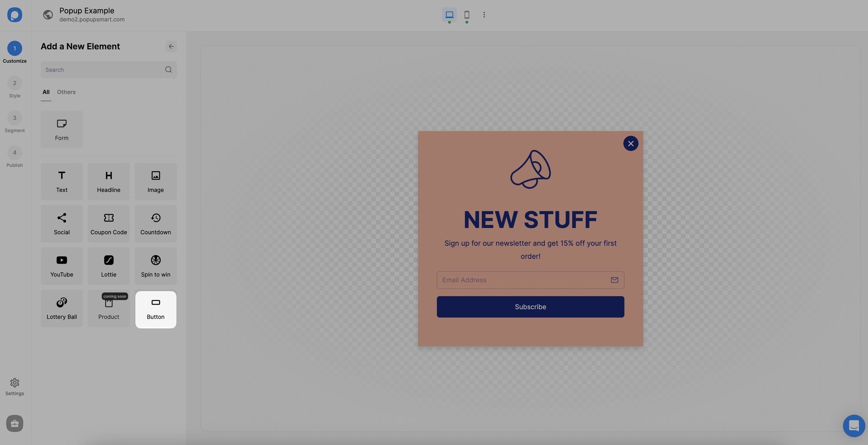Image resolution: width=868 pixels, height=445 pixels.
Task: Open the three-dot options menu
Action: tap(484, 14)
